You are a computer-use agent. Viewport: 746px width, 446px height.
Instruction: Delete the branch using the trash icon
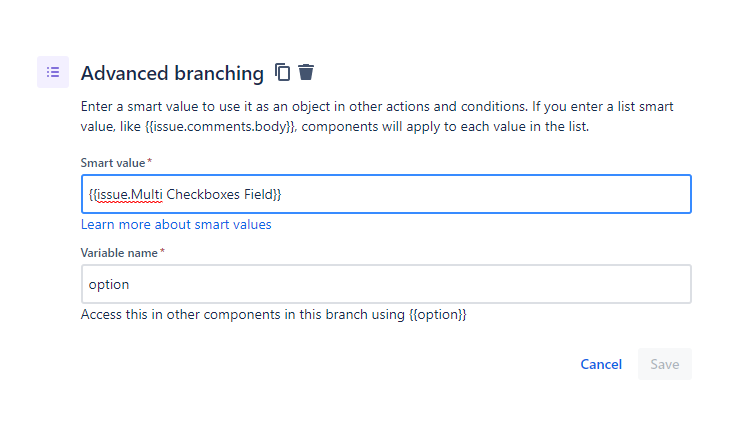tap(306, 72)
